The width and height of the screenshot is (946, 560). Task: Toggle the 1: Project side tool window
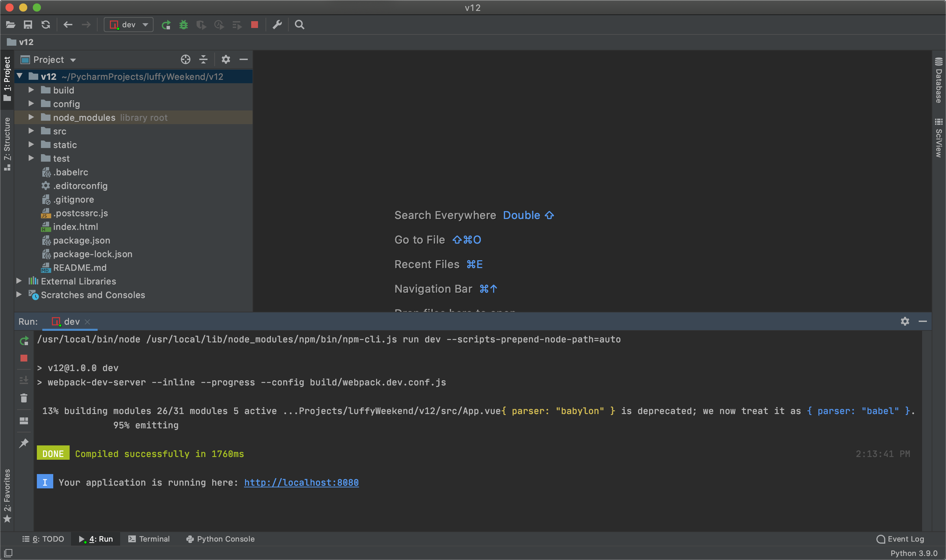[7, 79]
